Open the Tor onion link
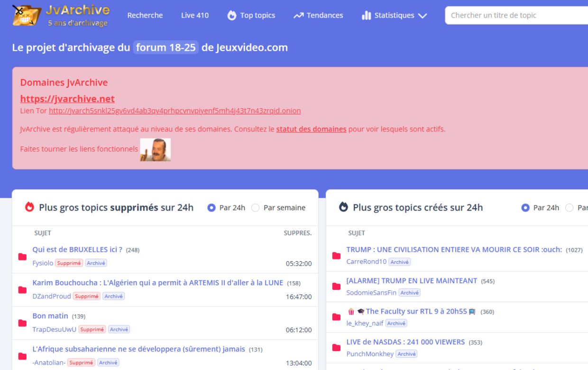The height and width of the screenshot is (370, 588). [175, 111]
